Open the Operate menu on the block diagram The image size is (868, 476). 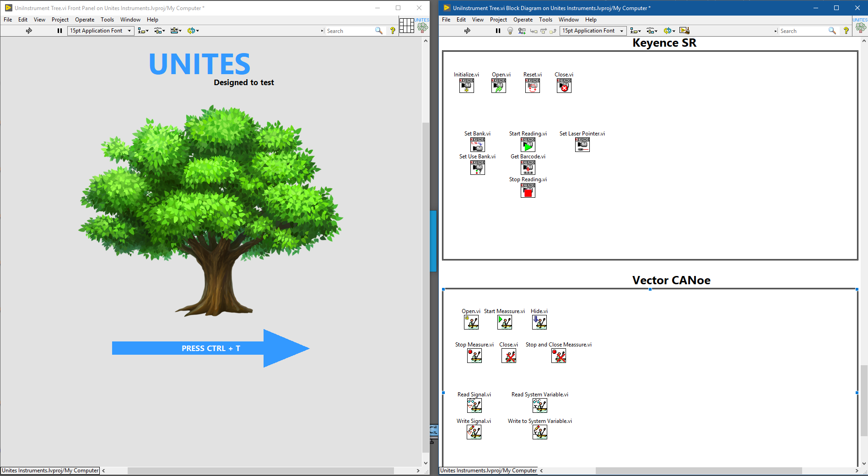(x=523, y=19)
